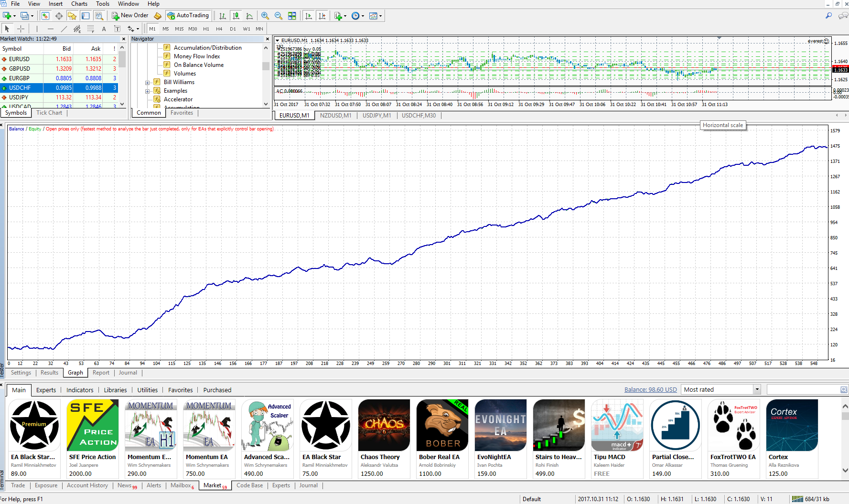
Task: Click the Market search input field
Action: pos(804,390)
